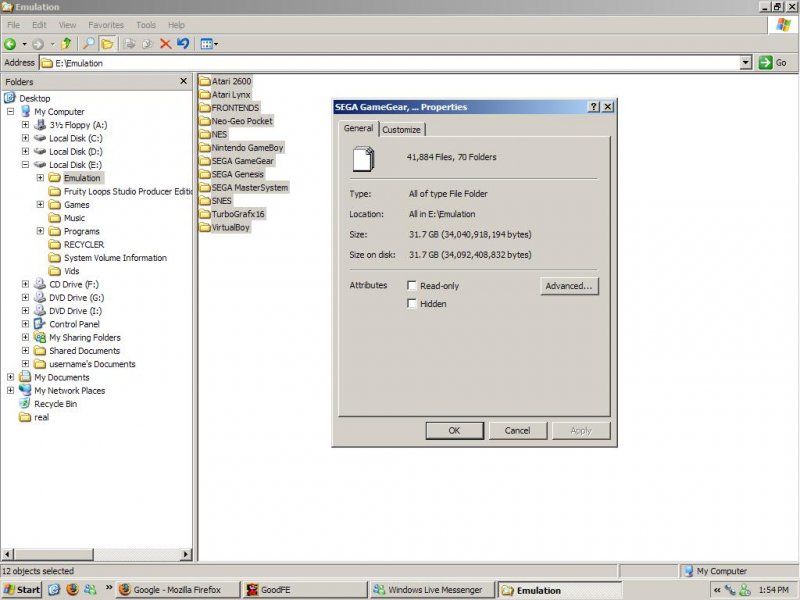Switch to Google - Mozilla Firefox taskbar window

pos(178,590)
